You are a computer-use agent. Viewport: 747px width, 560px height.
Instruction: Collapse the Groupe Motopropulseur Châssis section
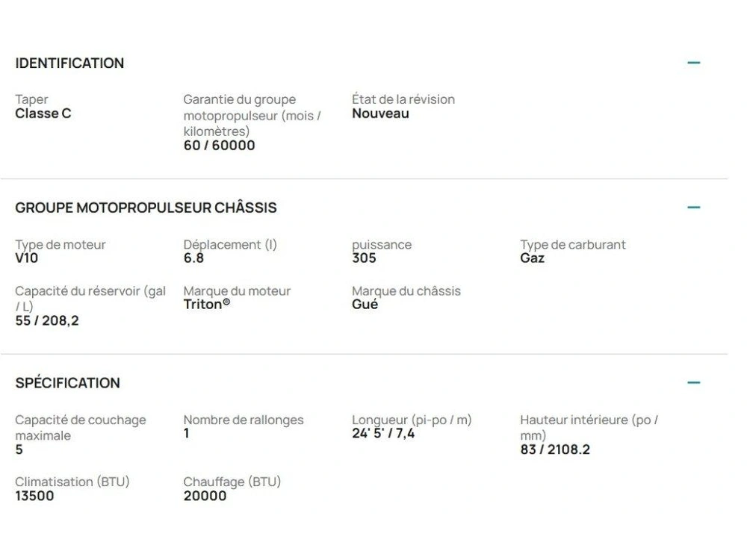(x=693, y=207)
